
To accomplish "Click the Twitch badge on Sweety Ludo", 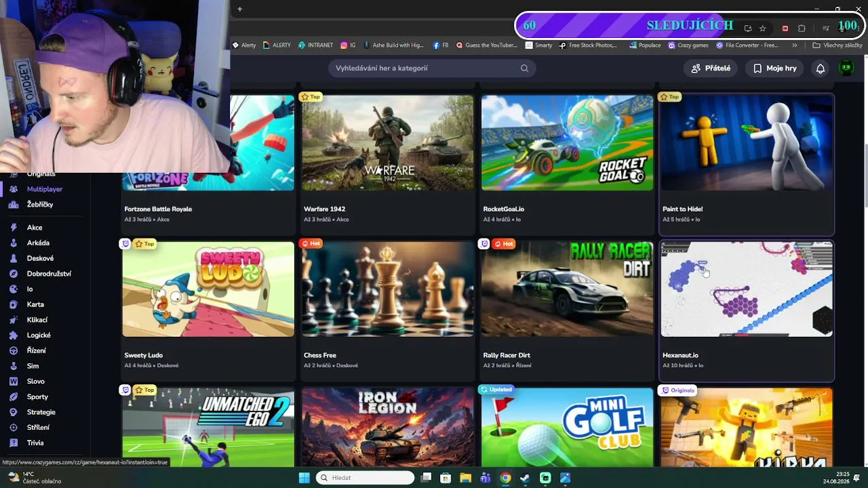I will (125, 243).
